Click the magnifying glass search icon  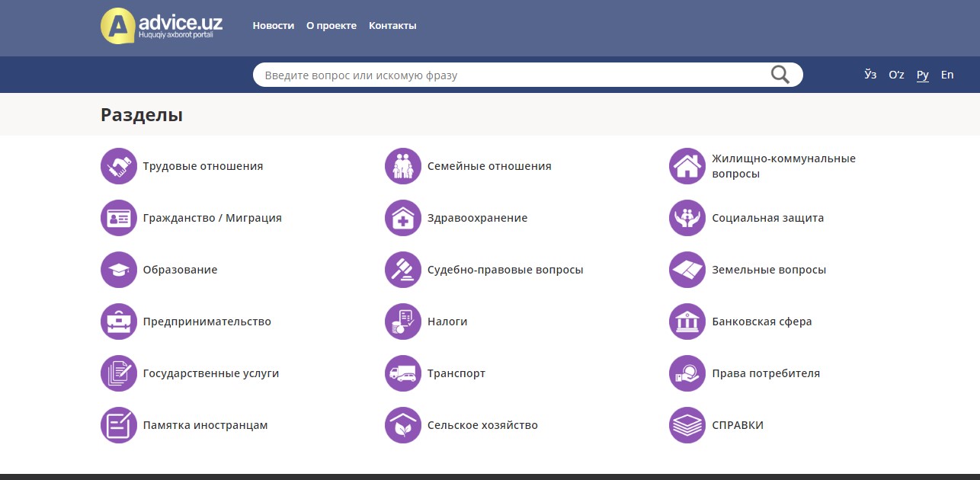780,75
